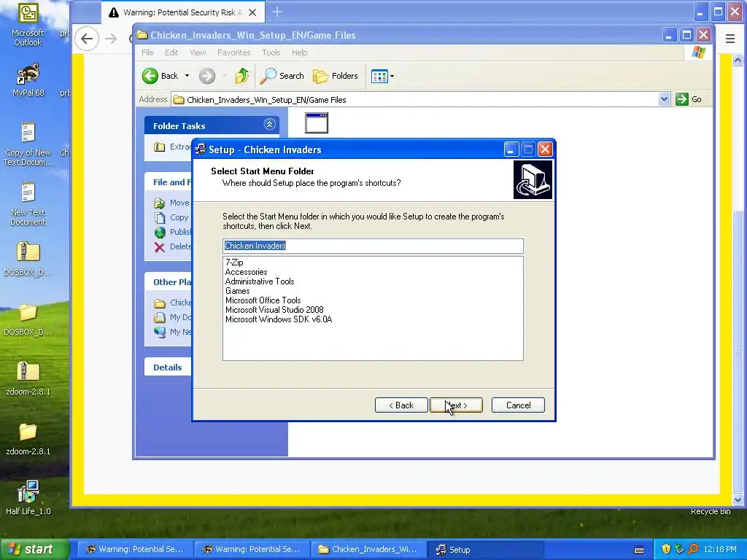Select Microsoft Windows SDK v6.0A entry

(x=279, y=319)
